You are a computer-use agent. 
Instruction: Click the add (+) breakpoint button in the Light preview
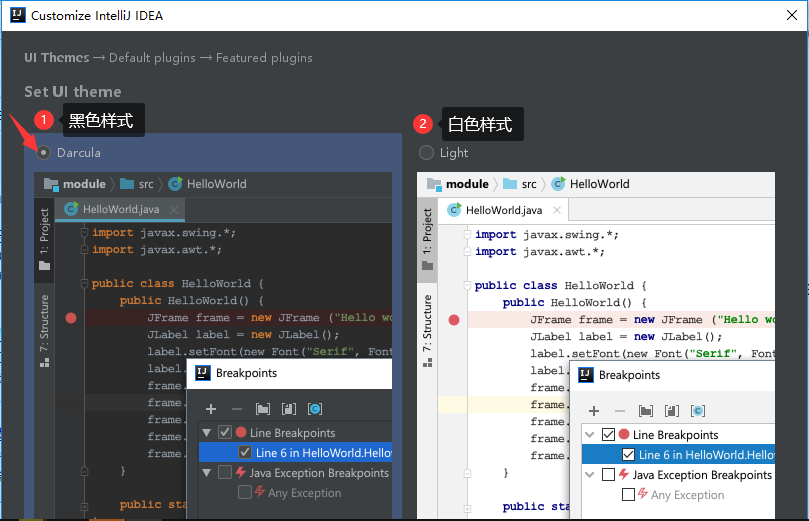tap(594, 411)
